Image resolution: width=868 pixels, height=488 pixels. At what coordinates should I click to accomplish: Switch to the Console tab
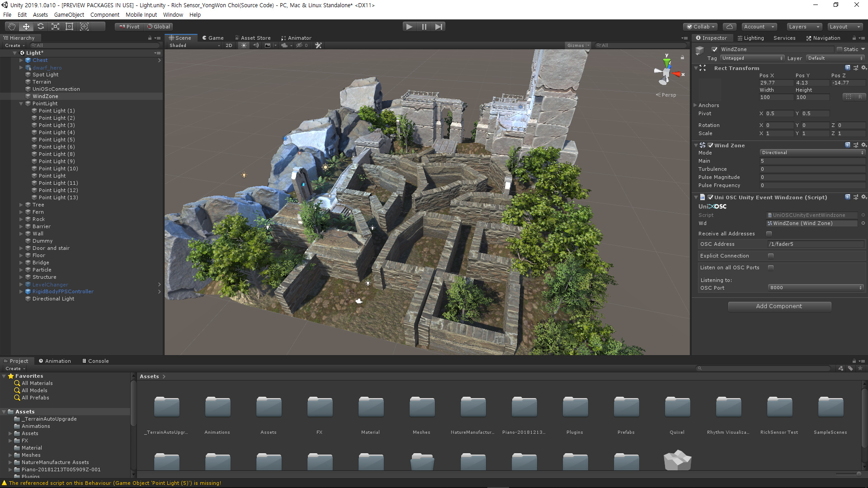click(95, 361)
